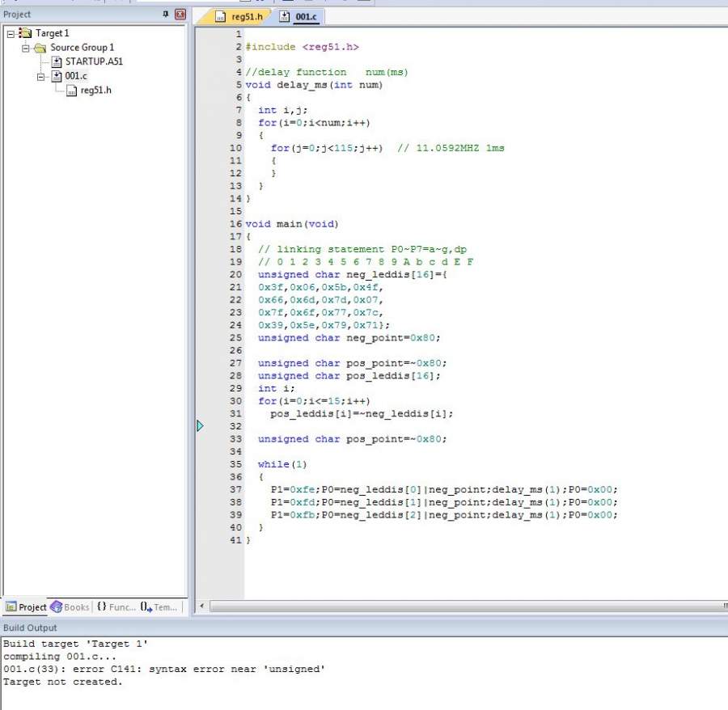Click the current-line arrow marker in gutter

tap(200, 425)
